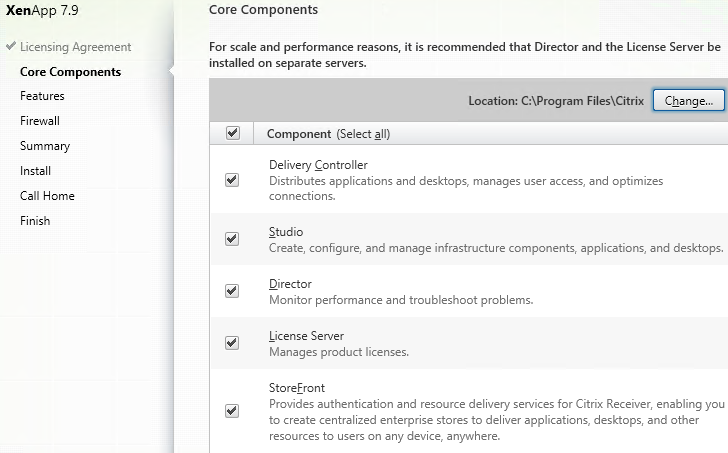728x453 pixels.
Task: Click the Director component title
Action: 290,284
